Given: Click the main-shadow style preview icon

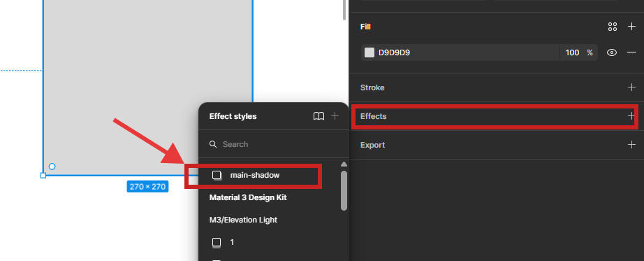Looking at the screenshot, I should [217, 176].
